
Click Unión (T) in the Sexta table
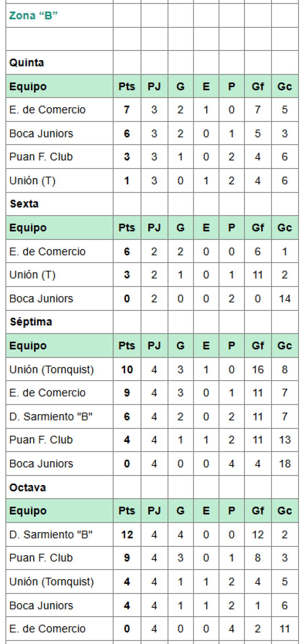[32, 275]
